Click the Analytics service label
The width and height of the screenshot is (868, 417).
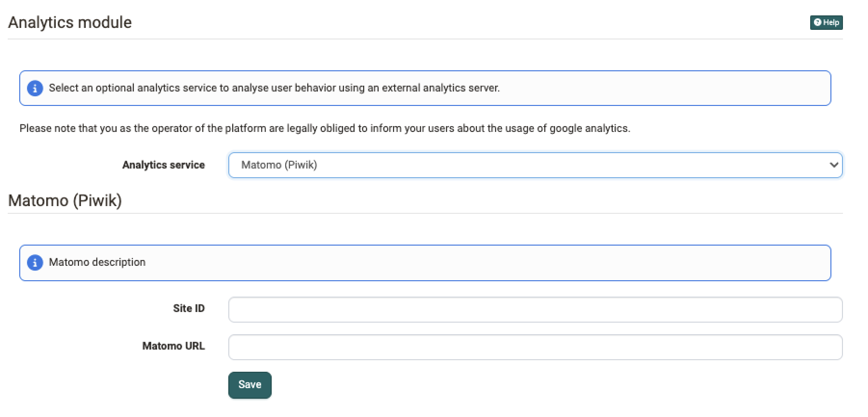[x=163, y=165]
